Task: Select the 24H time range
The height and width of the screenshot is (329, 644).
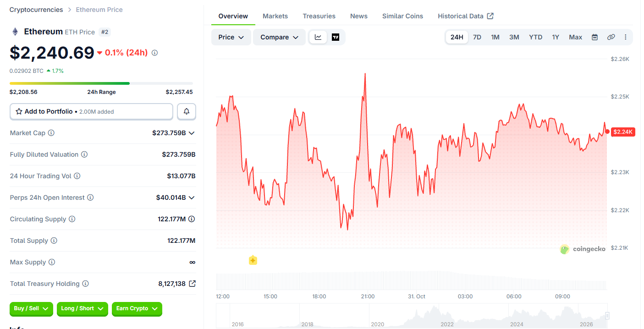Action: coord(457,37)
